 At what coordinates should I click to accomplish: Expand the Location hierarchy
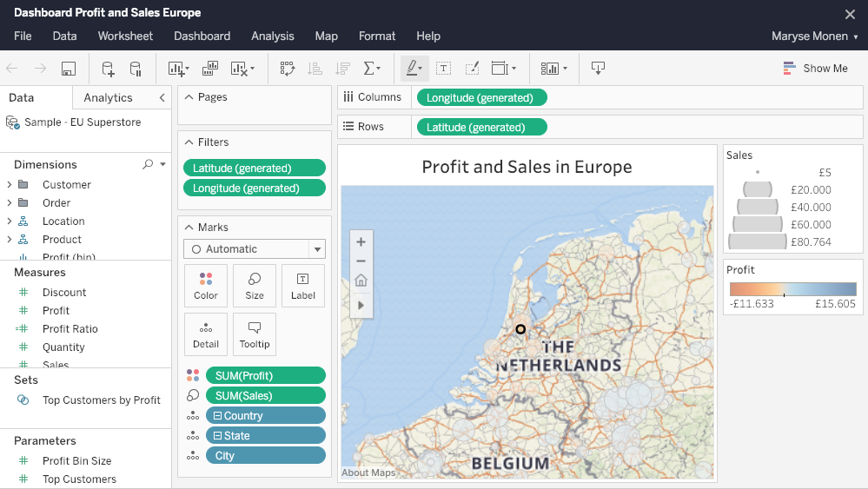pos(10,221)
